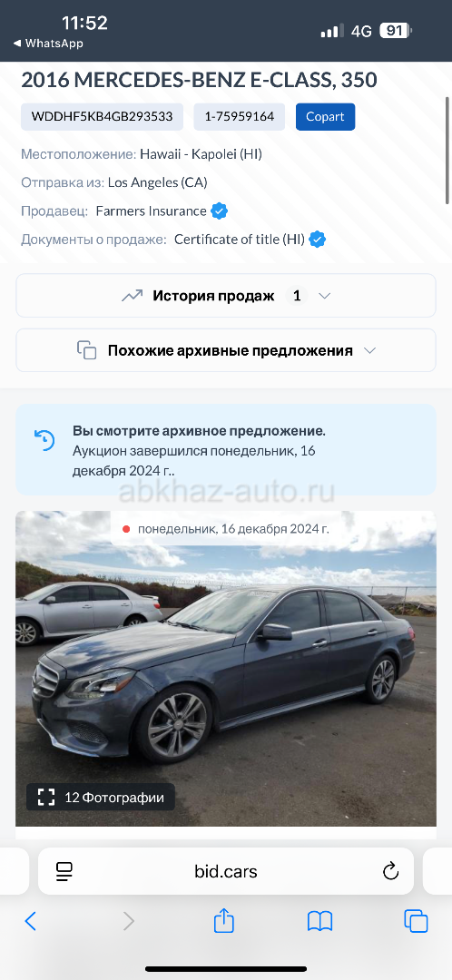The height and width of the screenshot is (980, 452).
Task: Open the Safari share sheet icon
Action: tap(224, 920)
